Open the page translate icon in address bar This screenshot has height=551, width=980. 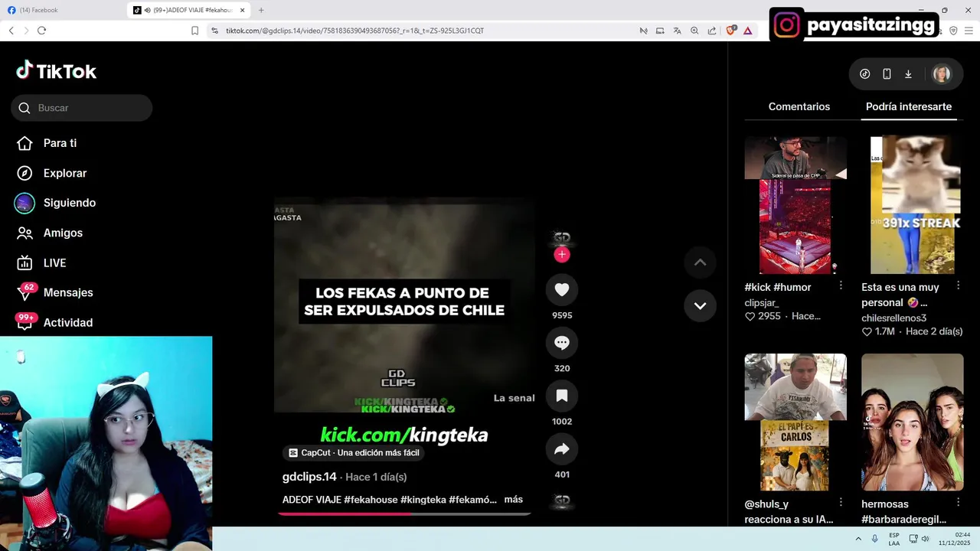[x=677, y=31]
